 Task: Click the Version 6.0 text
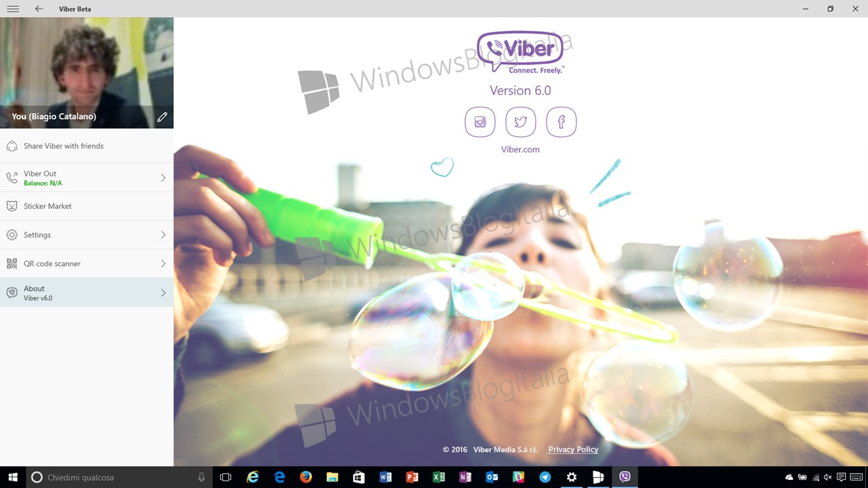520,91
